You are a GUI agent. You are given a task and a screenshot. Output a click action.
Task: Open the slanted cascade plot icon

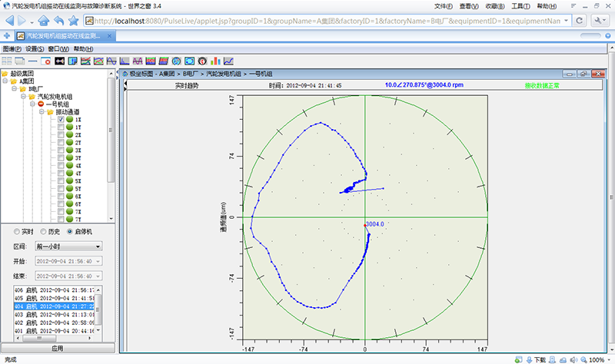coord(164,61)
